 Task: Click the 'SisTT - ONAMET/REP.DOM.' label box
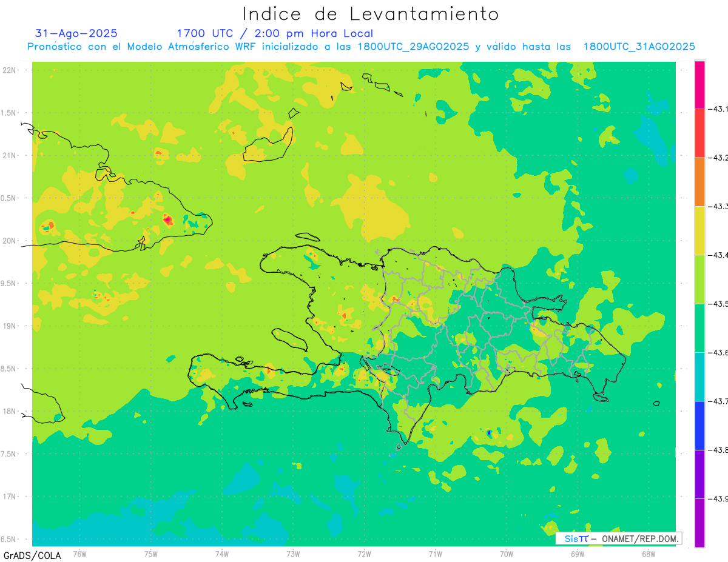point(618,538)
